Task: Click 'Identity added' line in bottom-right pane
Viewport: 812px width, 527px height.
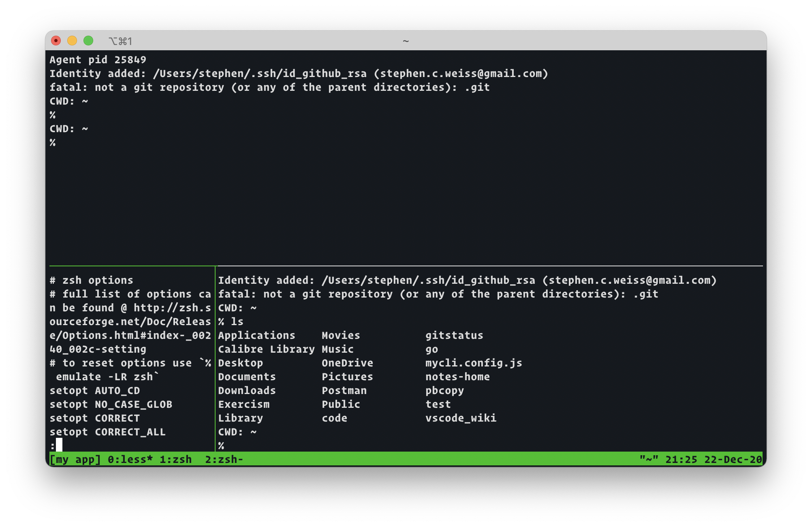Action: [467, 280]
